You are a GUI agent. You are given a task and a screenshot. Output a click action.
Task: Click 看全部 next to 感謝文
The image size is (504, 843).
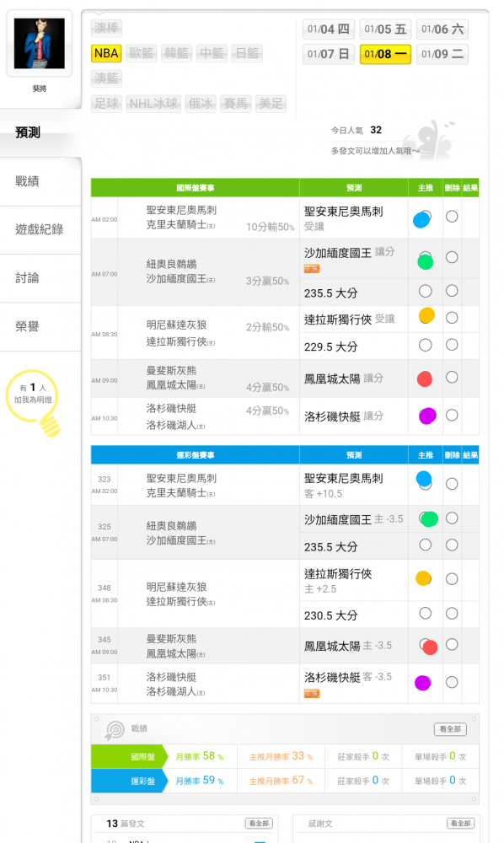460,823
